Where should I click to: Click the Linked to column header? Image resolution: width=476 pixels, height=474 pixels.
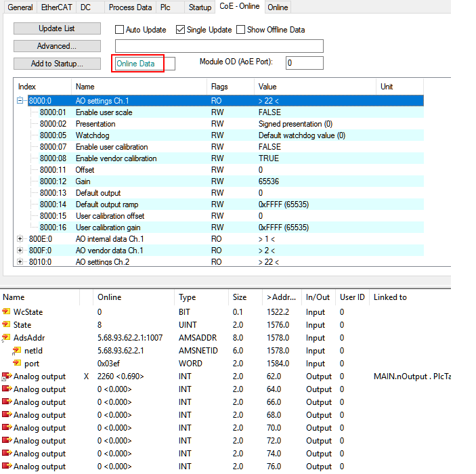410,297
